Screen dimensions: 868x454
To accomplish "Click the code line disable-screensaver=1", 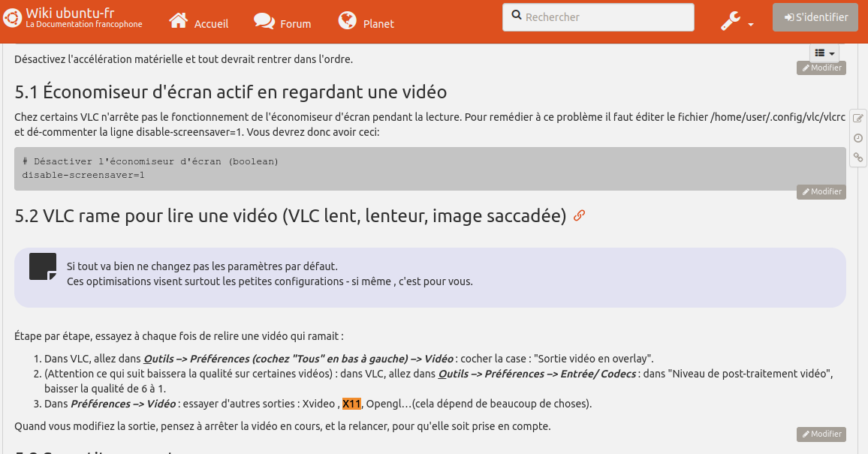I will 83,175.
